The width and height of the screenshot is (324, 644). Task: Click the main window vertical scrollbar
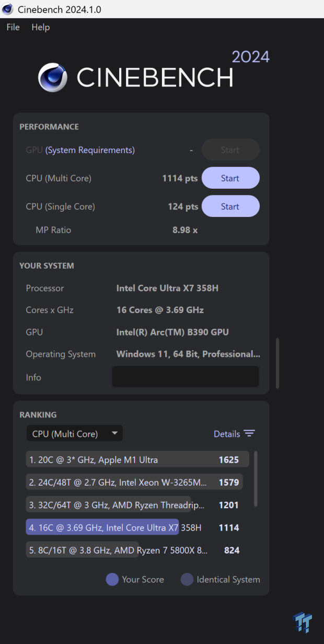click(277, 363)
